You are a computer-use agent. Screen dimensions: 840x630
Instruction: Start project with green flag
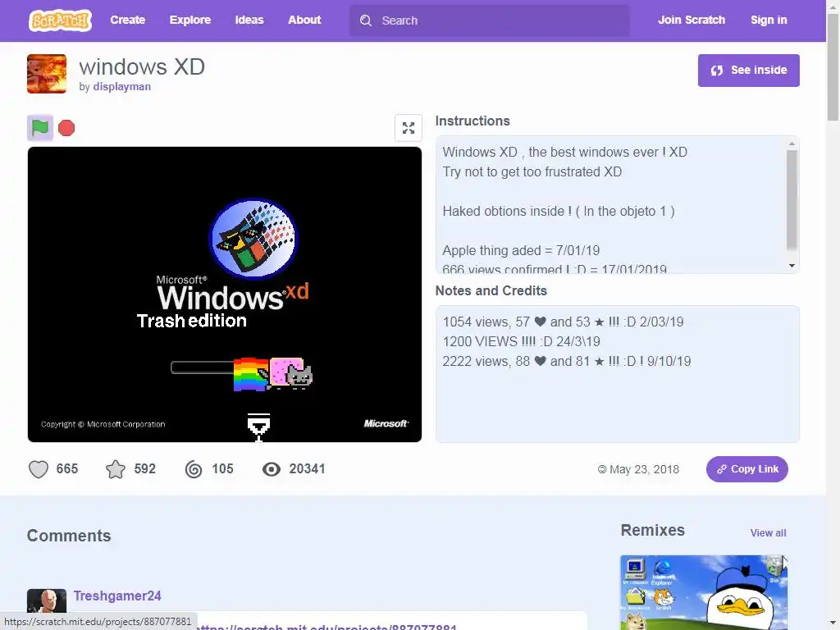pyautogui.click(x=40, y=128)
